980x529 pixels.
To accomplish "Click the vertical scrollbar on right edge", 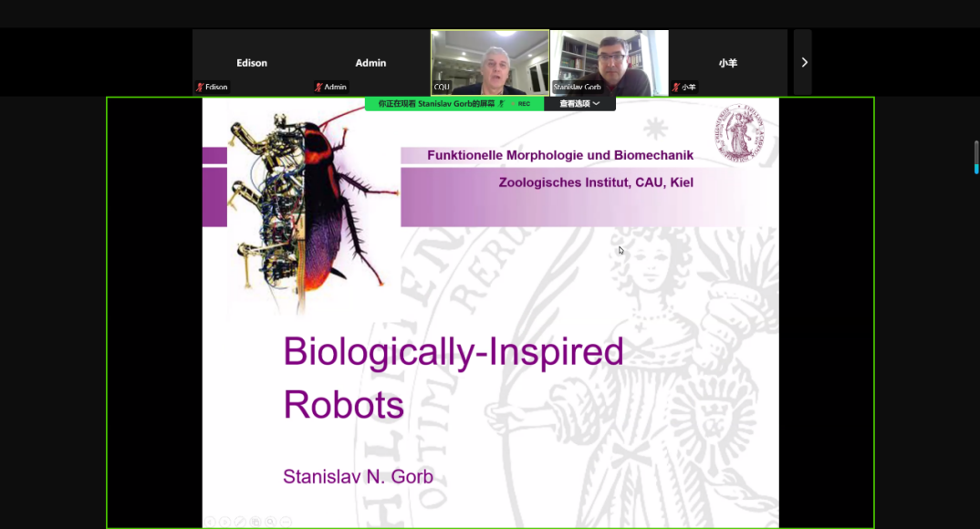I will click(x=975, y=156).
